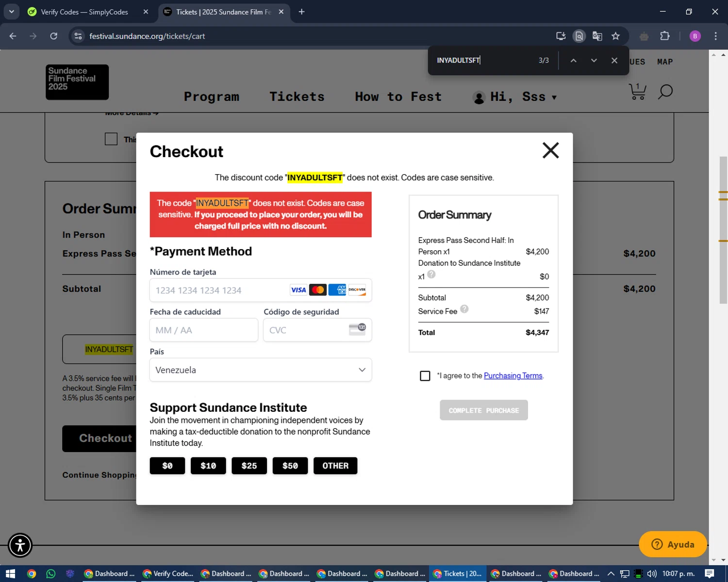The width and height of the screenshot is (728, 582).
Task: Click the Sundance Film Festival 2025 logo
Action: coord(77,82)
